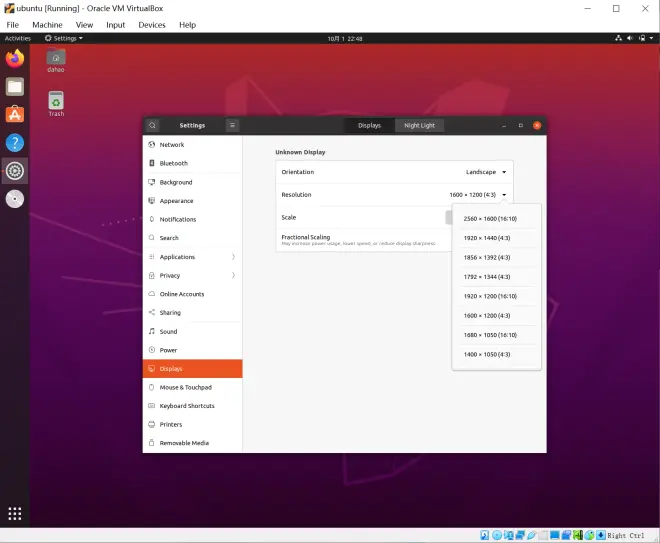Expand the Applications submenu chevron

(x=233, y=257)
